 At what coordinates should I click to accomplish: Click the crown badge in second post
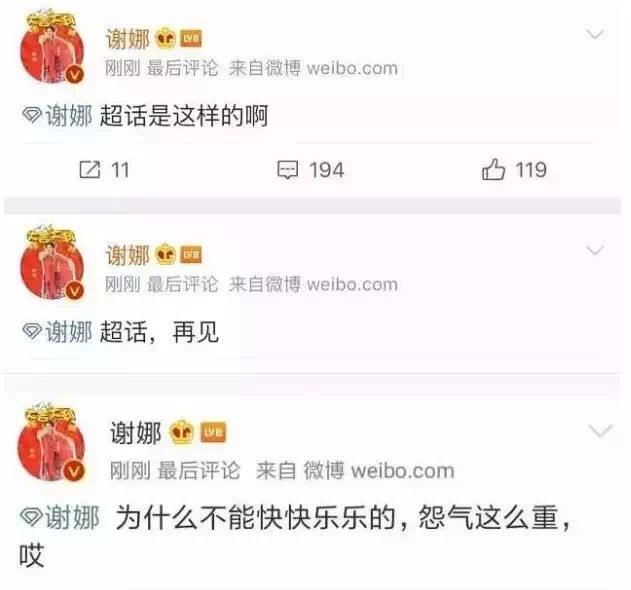coord(166,254)
